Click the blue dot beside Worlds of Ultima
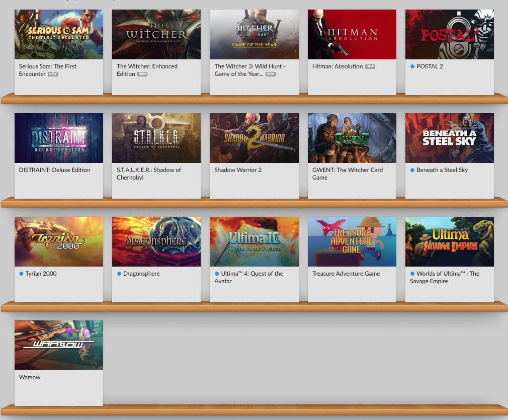 click(x=412, y=274)
